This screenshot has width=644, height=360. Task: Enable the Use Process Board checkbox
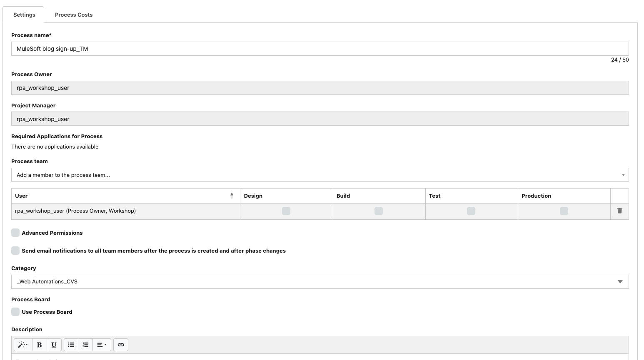[15, 312]
